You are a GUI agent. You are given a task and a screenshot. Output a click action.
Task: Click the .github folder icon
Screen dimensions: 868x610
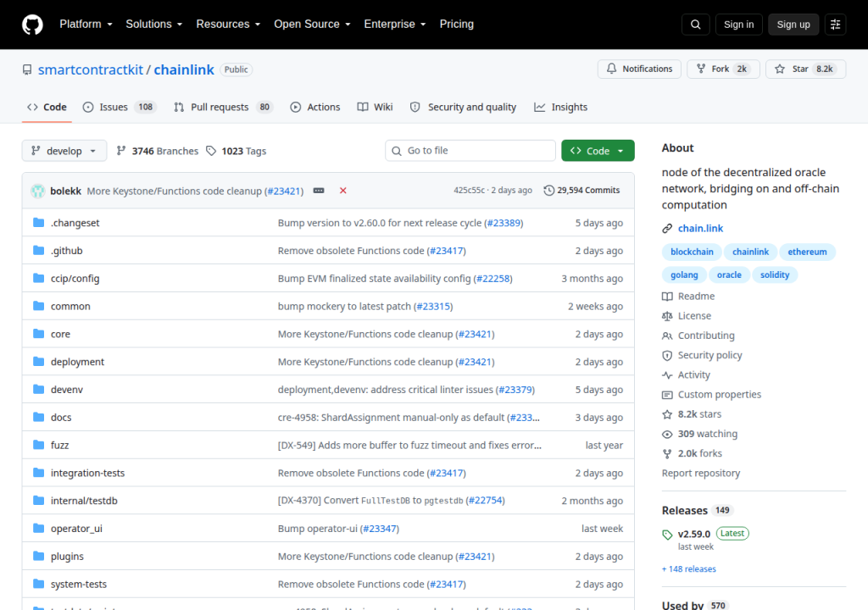pos(38,250)
